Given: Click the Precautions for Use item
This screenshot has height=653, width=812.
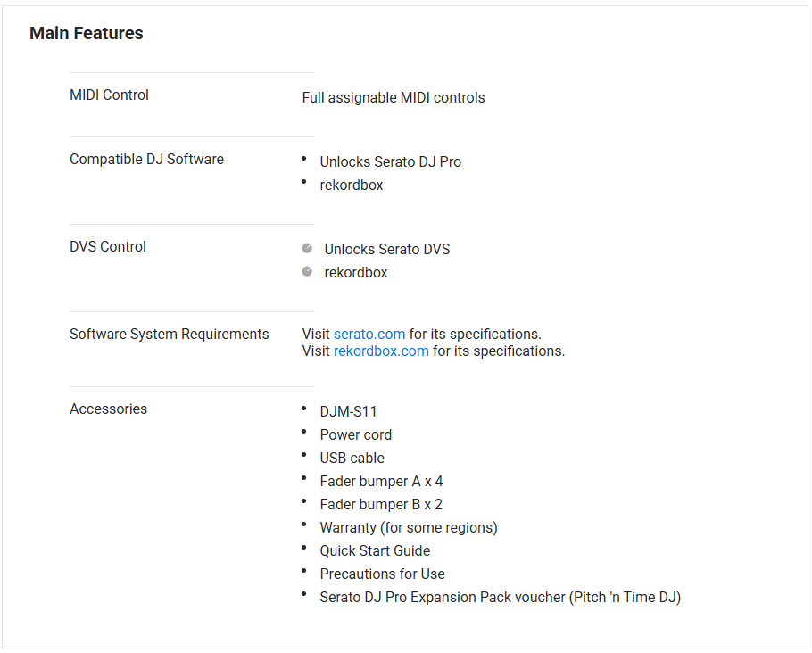Looking at the screenshot, I should [382, 574].
